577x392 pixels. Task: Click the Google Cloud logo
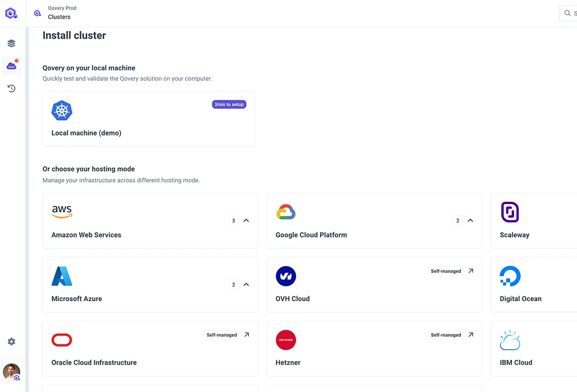[286, 212]
